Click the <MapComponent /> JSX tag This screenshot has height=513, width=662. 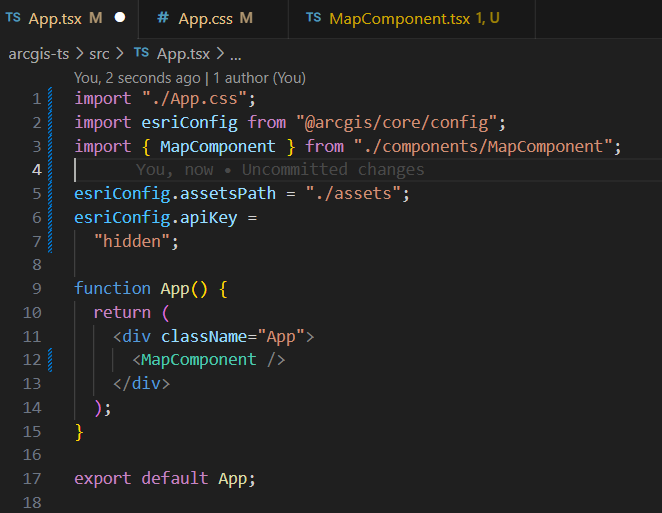click(x=209, y=360)
